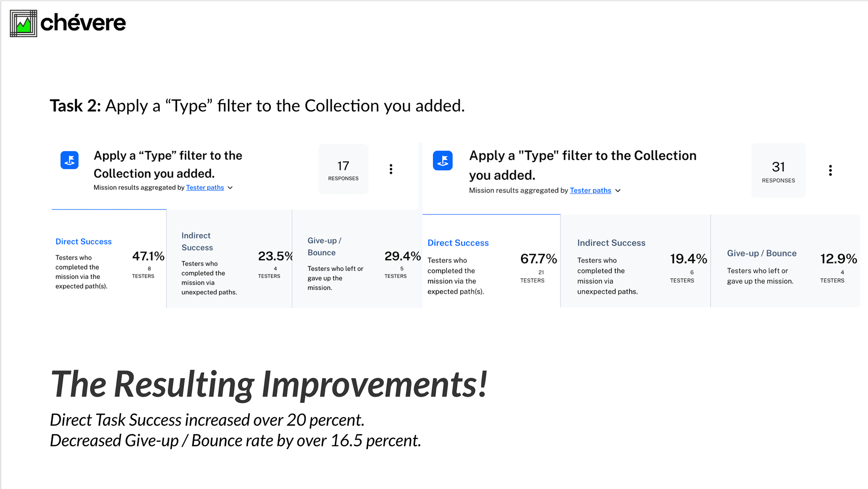The image size is (868, 489).
Task: Click the chévere wordmark text
Action: [83, 23]
